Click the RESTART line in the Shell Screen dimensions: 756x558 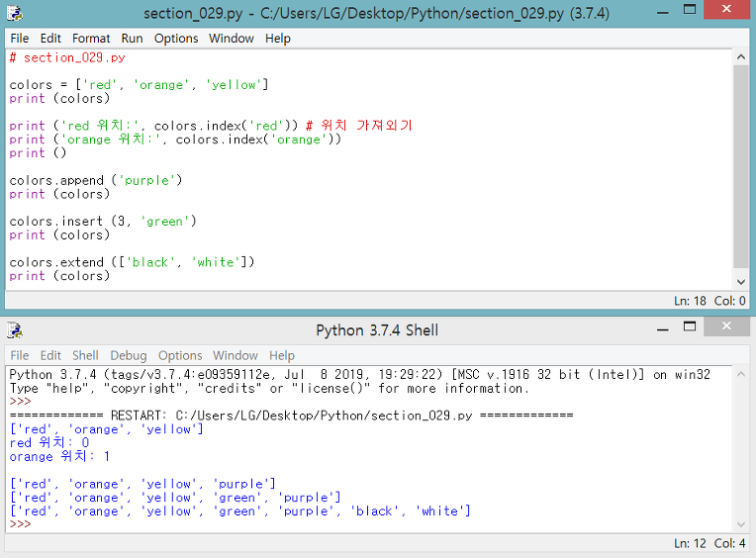click(291, 416)
